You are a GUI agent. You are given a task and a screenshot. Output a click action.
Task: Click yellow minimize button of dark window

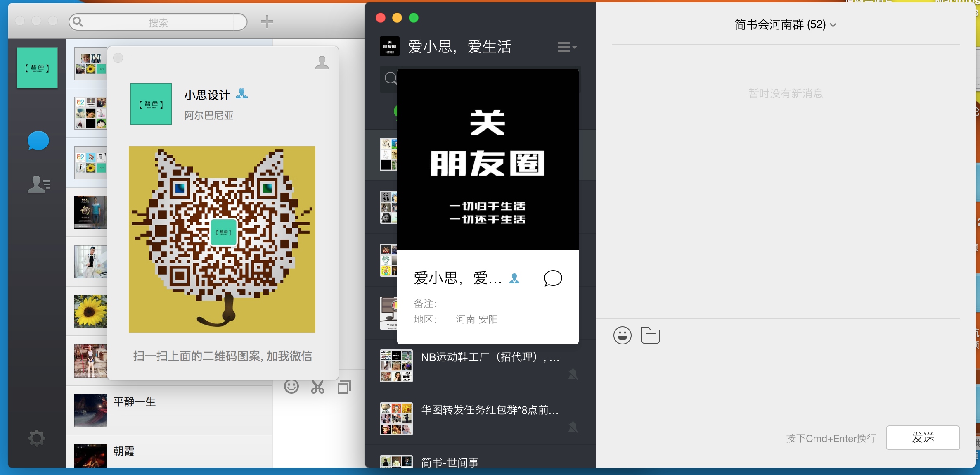coord(397,18)
